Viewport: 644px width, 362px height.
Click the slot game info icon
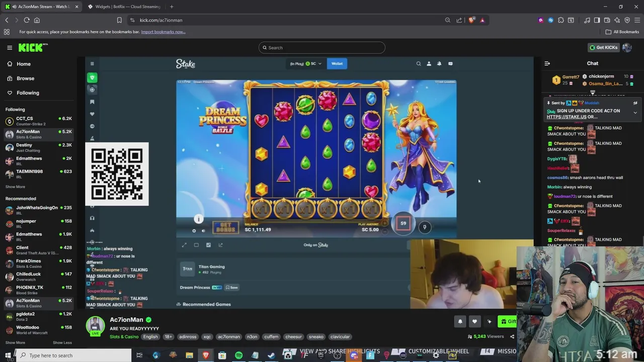[198, 219]
